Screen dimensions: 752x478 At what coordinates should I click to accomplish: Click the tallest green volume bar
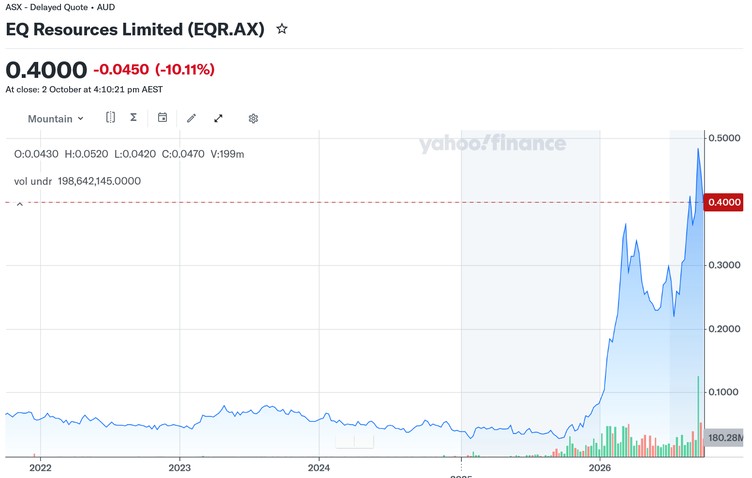click(698, 416)
